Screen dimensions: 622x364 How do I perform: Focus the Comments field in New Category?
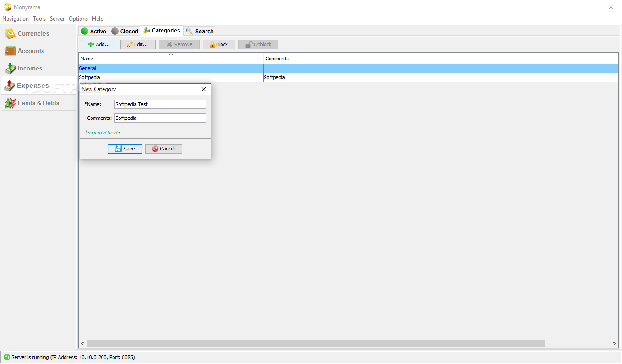click(160, 118)
